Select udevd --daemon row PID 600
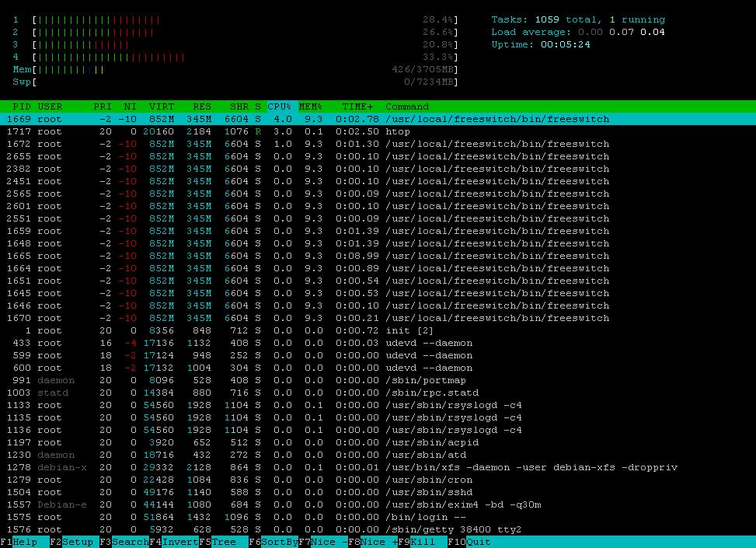The height and width of the screenshot is (548, 756). [378, 368]
